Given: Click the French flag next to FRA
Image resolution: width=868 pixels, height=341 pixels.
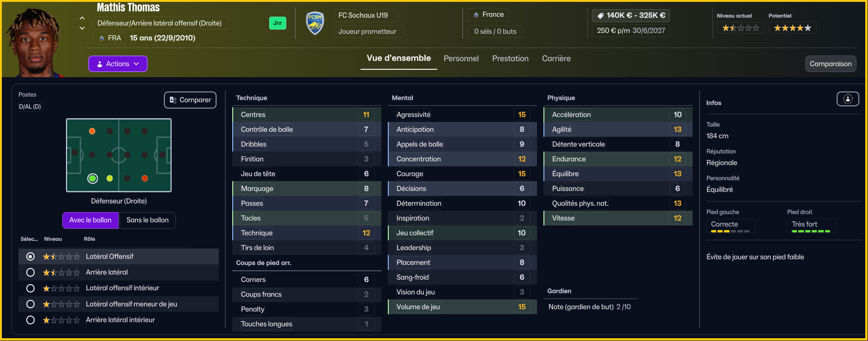Looking at the screenshot, I should click(102, 38).
